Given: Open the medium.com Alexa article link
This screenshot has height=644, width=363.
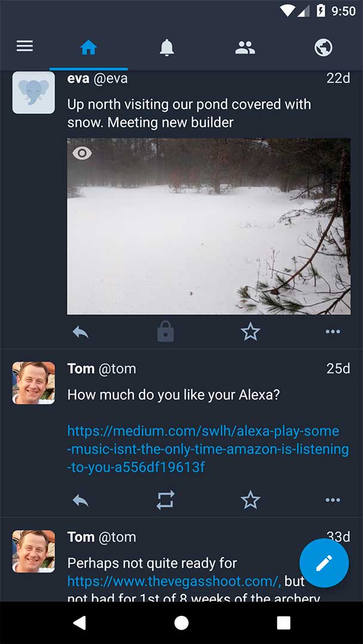Looking at the screenshot, I should (203, 449).
